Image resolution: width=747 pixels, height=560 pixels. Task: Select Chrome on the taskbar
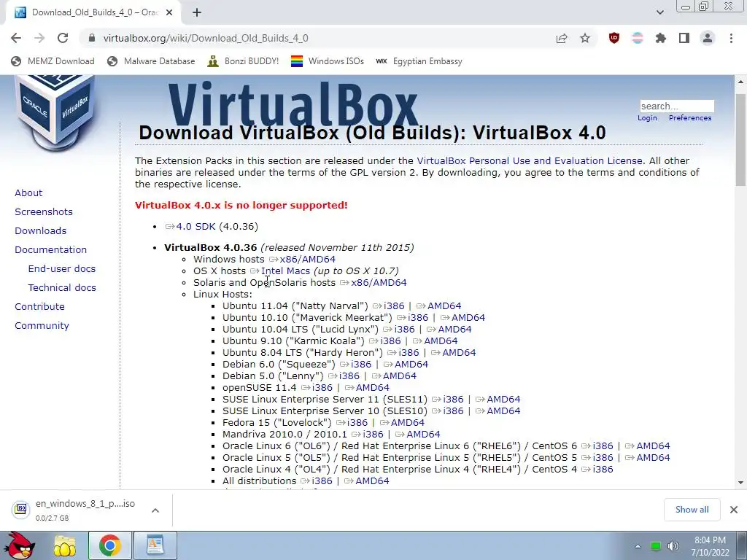click(x=109, y=545)
